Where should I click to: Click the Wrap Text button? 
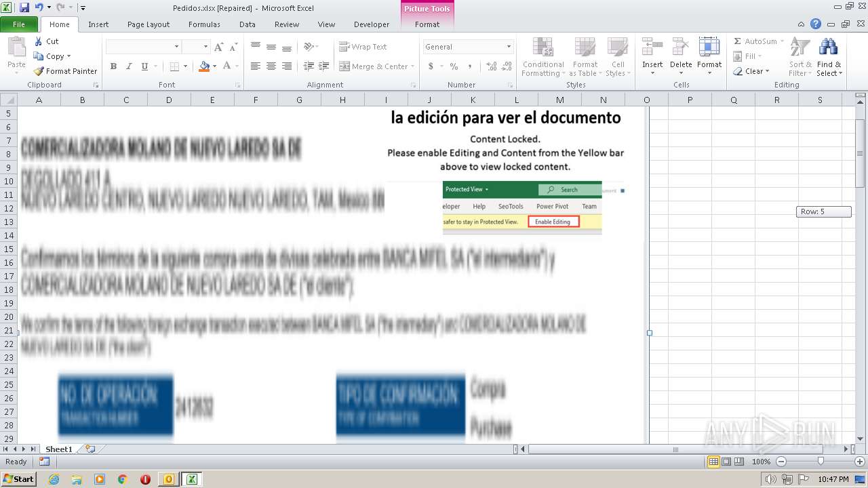point(363,47)
